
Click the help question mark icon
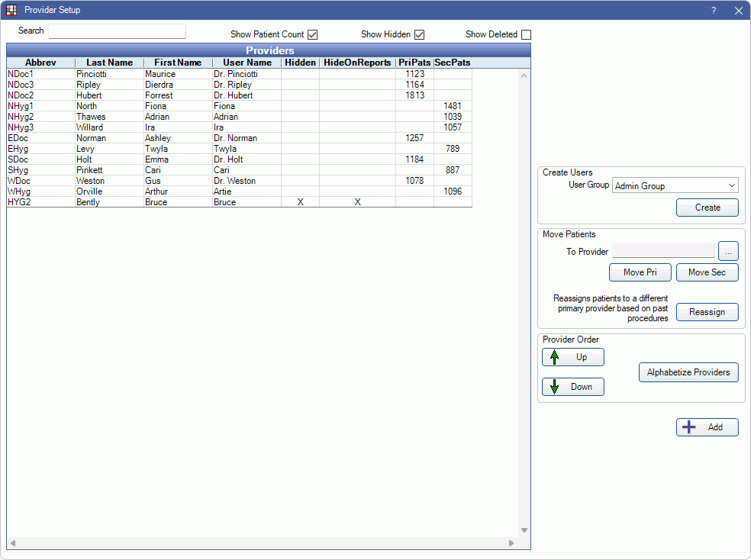click(714, 11)
